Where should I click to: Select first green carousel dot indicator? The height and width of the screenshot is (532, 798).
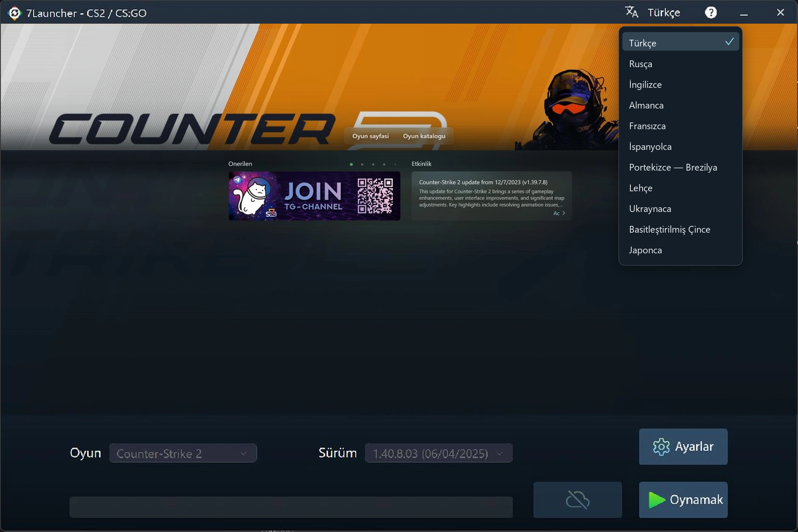click(351, 164)
